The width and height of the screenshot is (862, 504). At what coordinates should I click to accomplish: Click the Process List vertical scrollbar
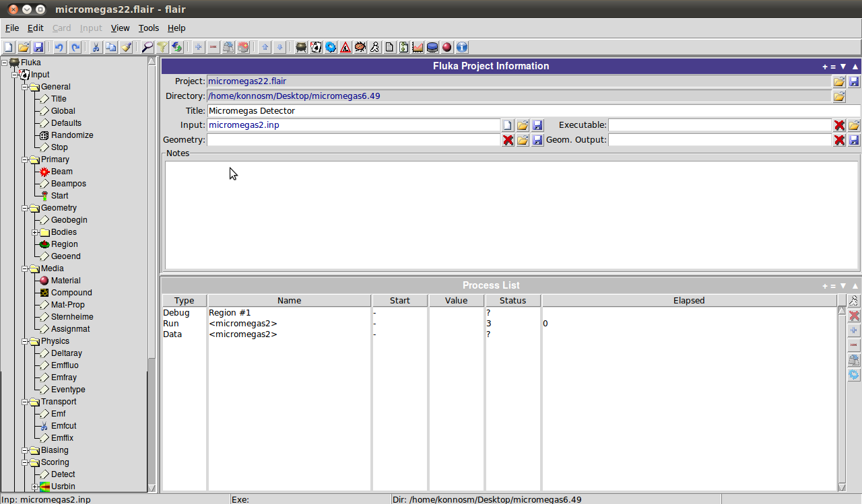842,400
